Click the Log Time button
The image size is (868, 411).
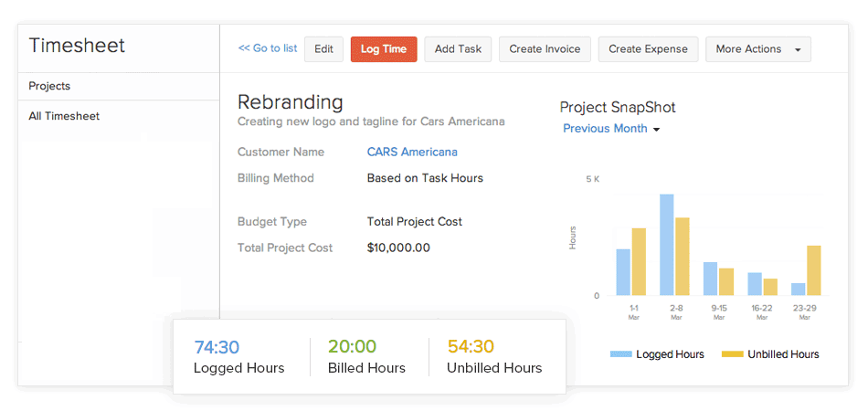[x=384, y=49]
